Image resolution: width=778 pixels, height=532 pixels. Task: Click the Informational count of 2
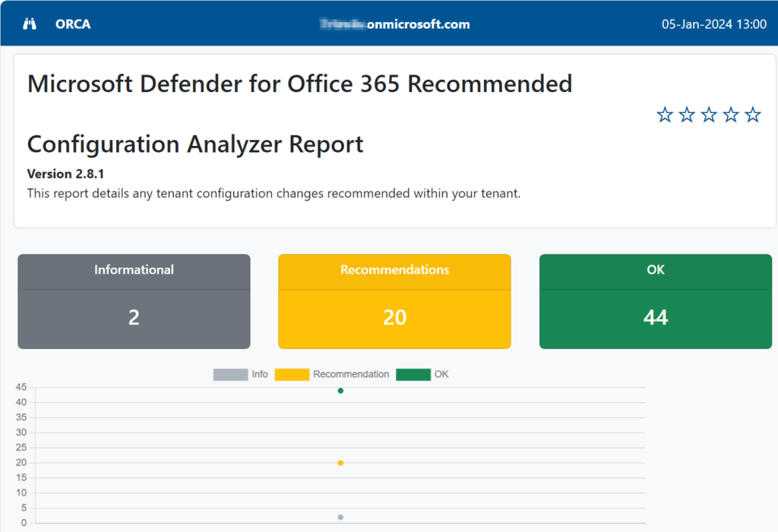(134, 317)
